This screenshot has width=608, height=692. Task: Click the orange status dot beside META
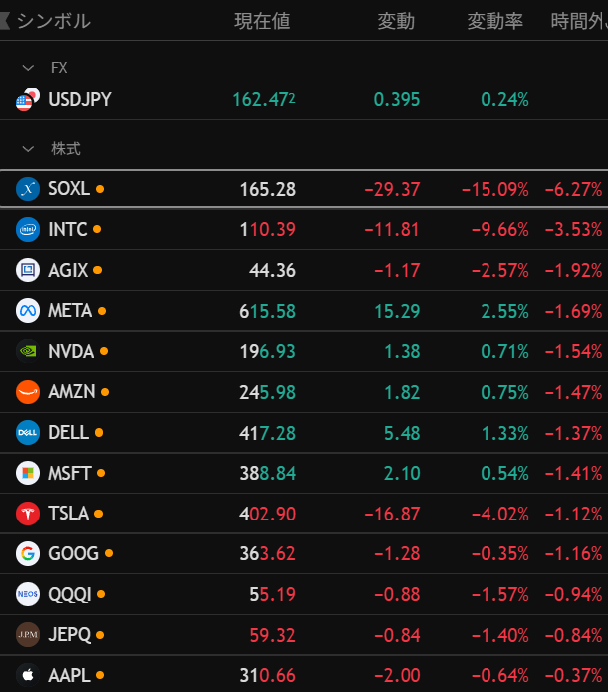pyautogui.click(x=102, y=311)
